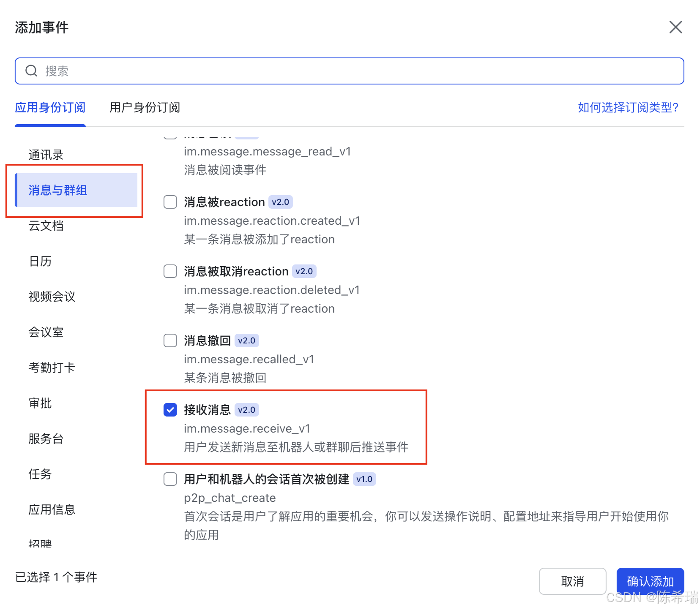Click the search magnifier icon
Image resolution: width=700 pixels, height=610 pixels.
click(32, 71)
